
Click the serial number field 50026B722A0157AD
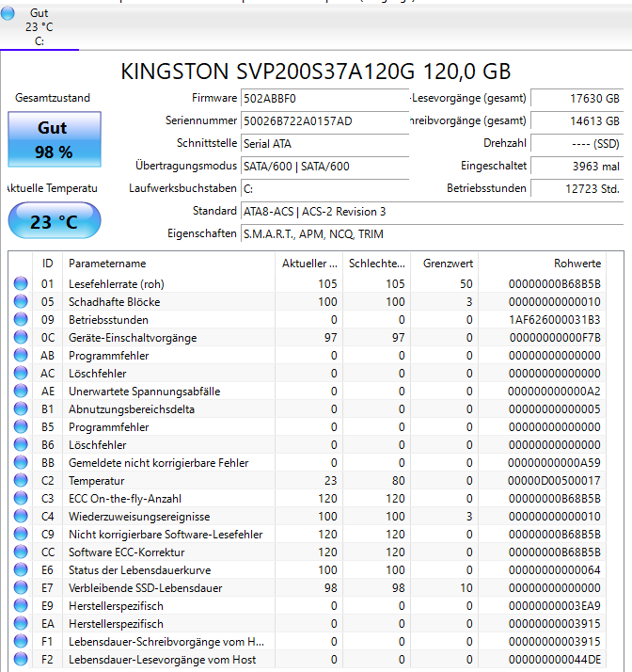[x=324, y=121]
